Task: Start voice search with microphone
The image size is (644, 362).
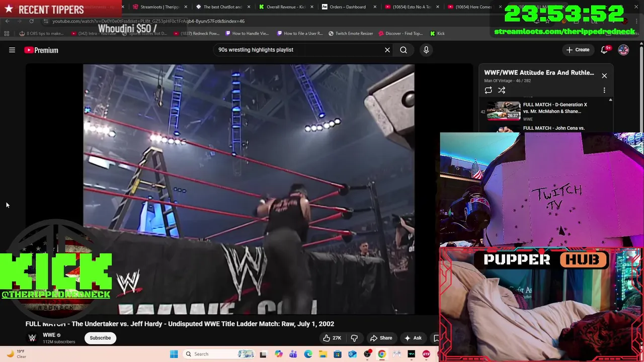Action: pyautogui.click(x=426, y=50)
